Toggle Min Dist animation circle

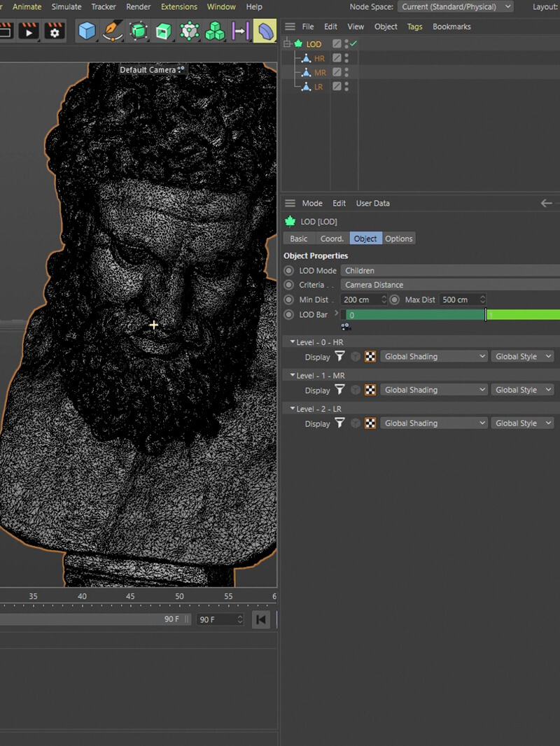[289, 300]
